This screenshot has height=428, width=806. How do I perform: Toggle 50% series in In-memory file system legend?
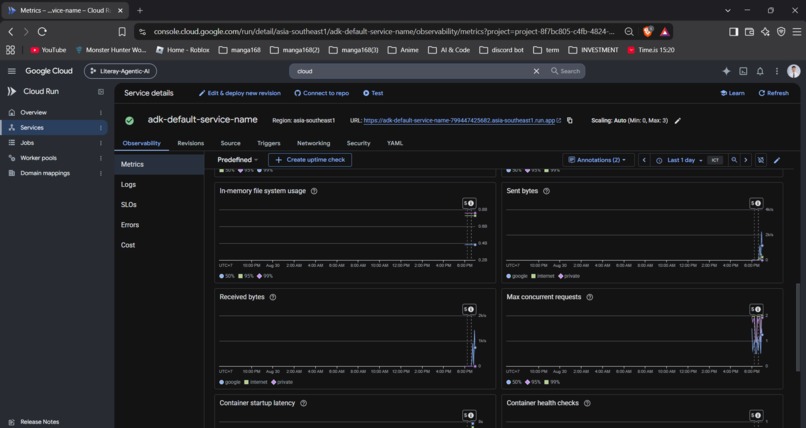(227, 276)
